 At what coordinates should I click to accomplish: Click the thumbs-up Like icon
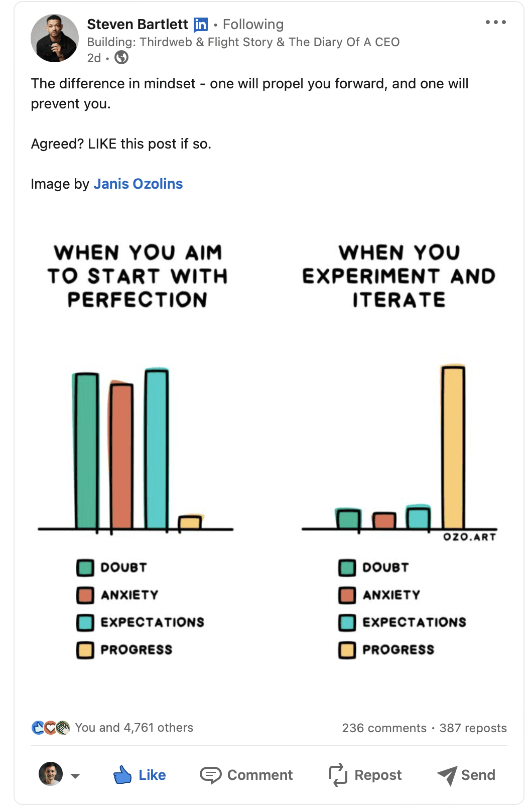[x=122, y=775]
